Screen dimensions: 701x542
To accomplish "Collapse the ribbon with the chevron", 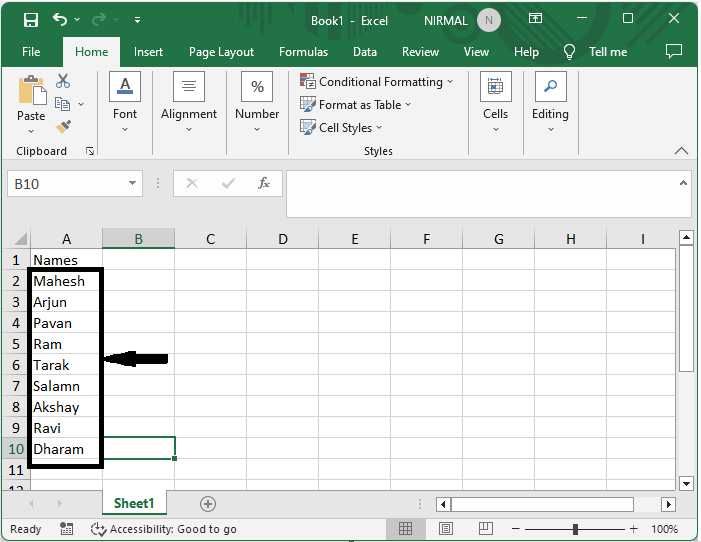I will click(681, 151).
